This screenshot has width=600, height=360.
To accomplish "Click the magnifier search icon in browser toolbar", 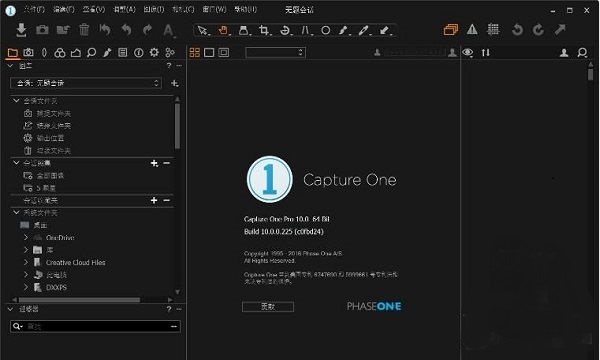I will 582,52.
